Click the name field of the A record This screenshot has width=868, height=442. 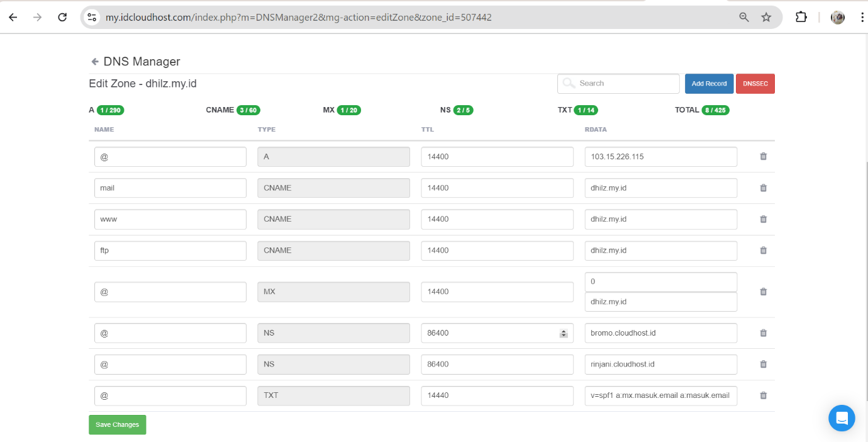pyautogui.click(x=170, y=157)
